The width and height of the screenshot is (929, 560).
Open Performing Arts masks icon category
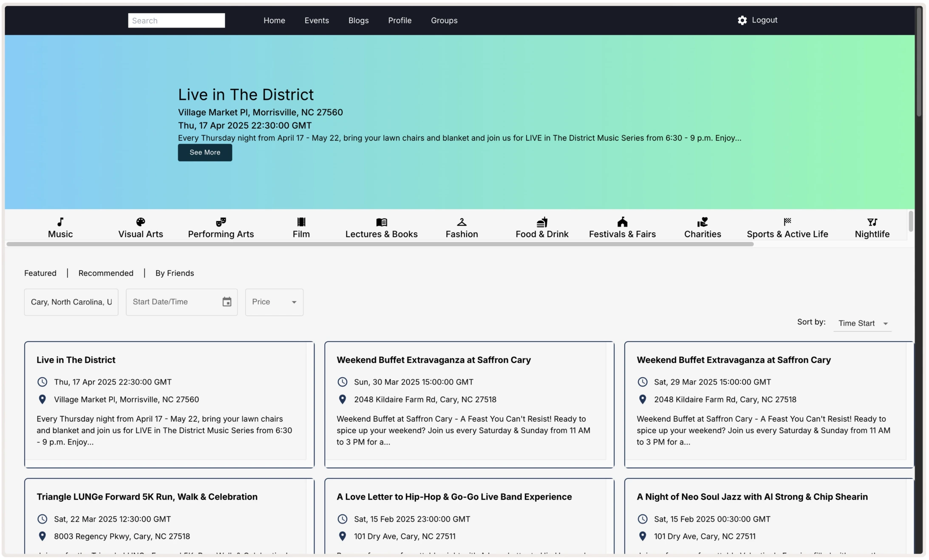tap(221, 222)
